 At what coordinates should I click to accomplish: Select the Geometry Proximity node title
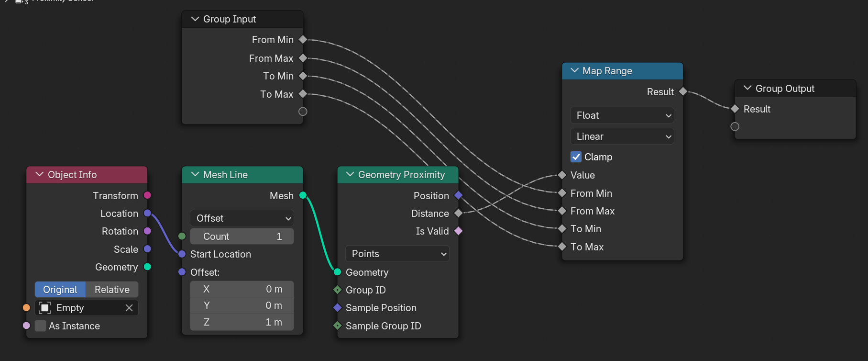coord(401,175)
